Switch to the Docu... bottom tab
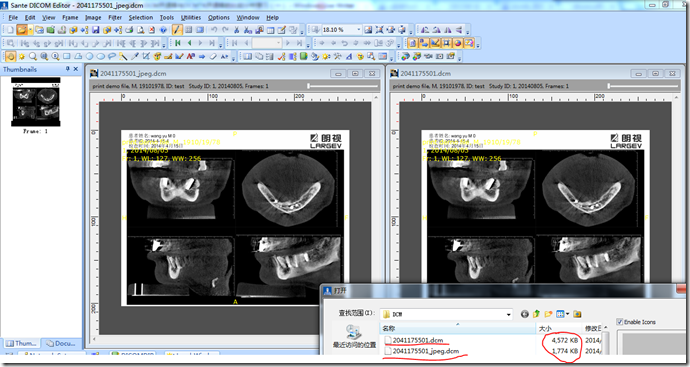This screenshot has height=367, width=690. (x=61, y=343)
